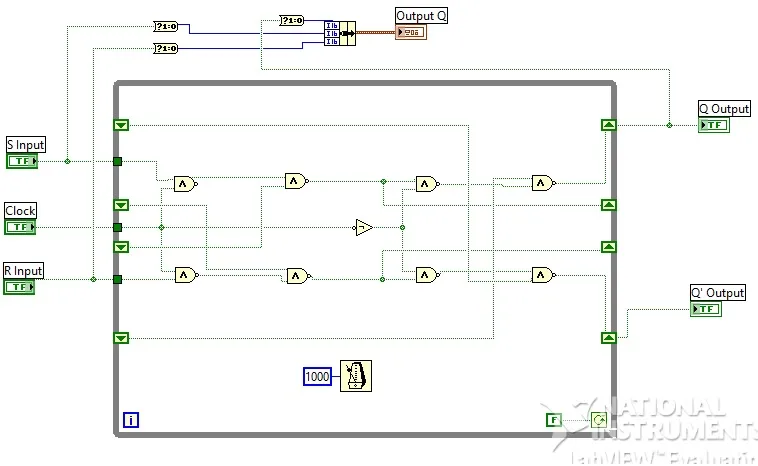Select the Wait (ms) metronome function

(x=356, y=376)
